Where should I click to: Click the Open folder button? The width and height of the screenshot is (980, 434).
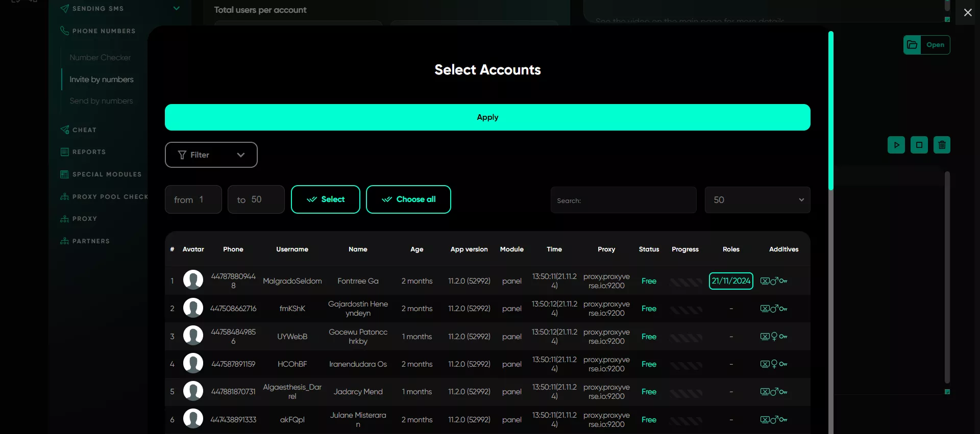[x=926, y=45]
